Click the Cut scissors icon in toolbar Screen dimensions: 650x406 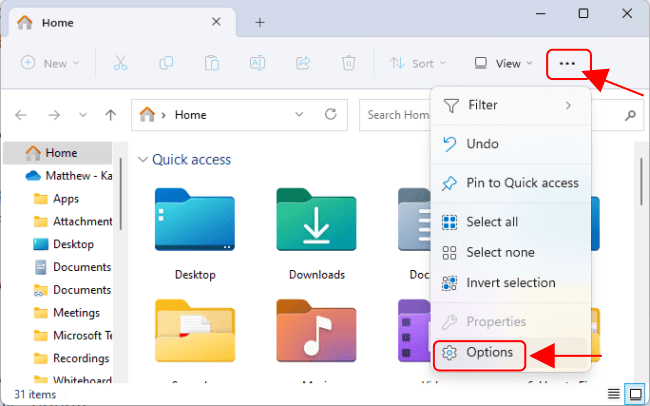click(x=120, y=63)
